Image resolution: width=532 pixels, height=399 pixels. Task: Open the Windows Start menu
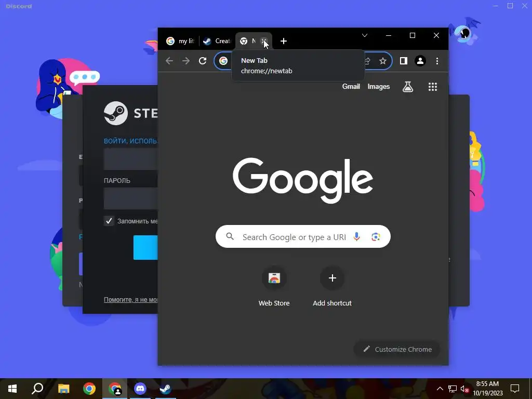click(x=12, y=389)
